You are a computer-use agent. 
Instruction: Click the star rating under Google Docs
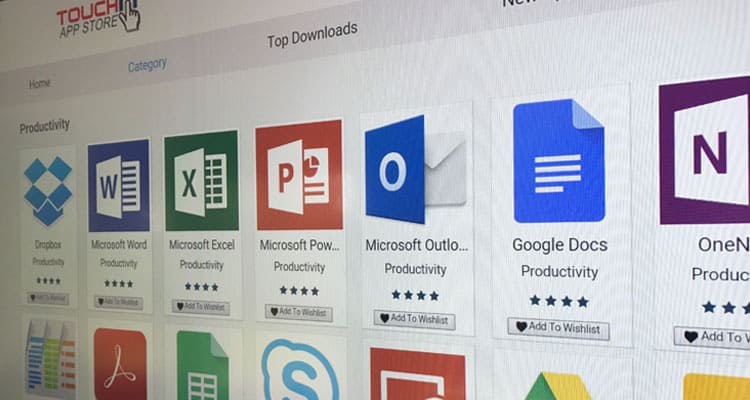pos(559,301)
